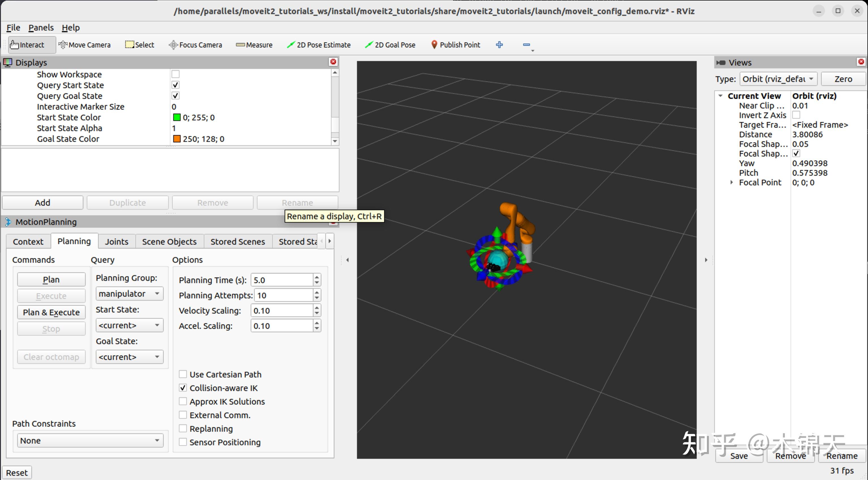Open the add-tool plus icon

tap(499, 44)
